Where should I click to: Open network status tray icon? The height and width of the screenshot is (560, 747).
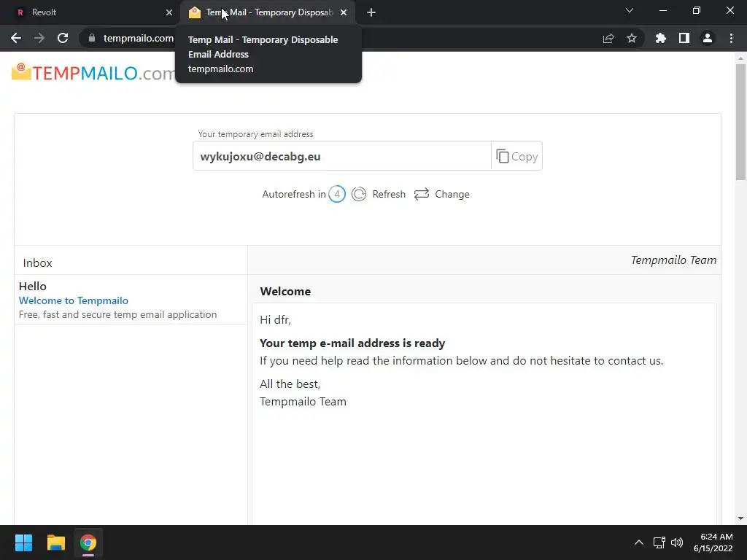(659, 542)
